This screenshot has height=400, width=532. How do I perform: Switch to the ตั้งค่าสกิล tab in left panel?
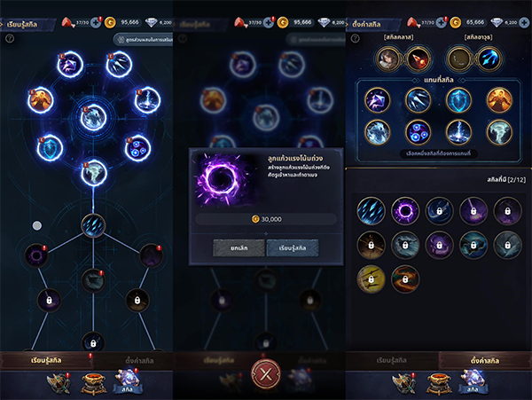point(139,360)
